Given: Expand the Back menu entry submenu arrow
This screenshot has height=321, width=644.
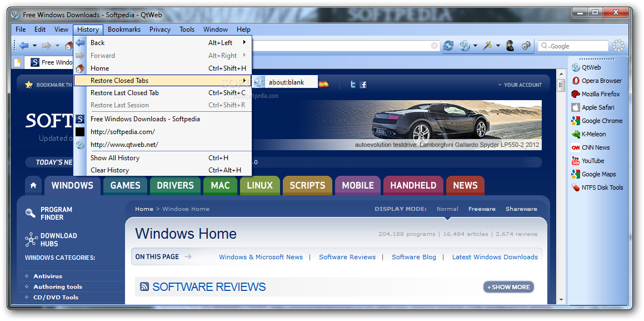Looking at the screenshot, I should 245,42.
